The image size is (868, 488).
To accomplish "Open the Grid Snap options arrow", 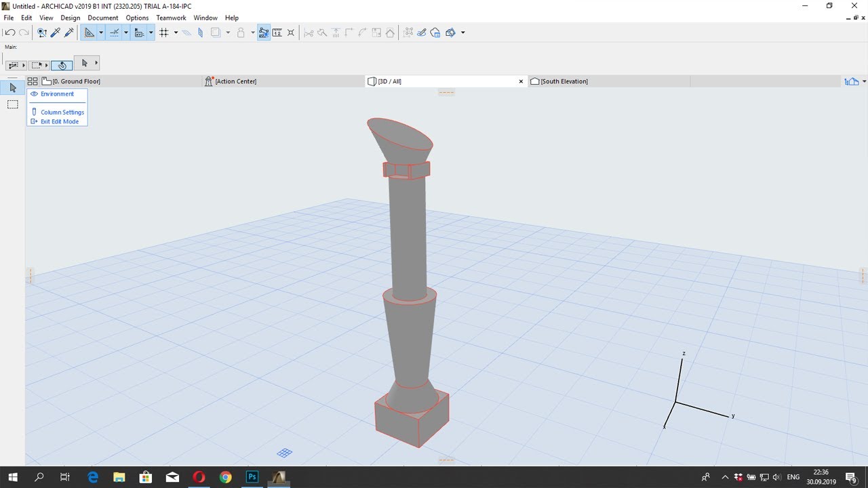I will [176, 33].
